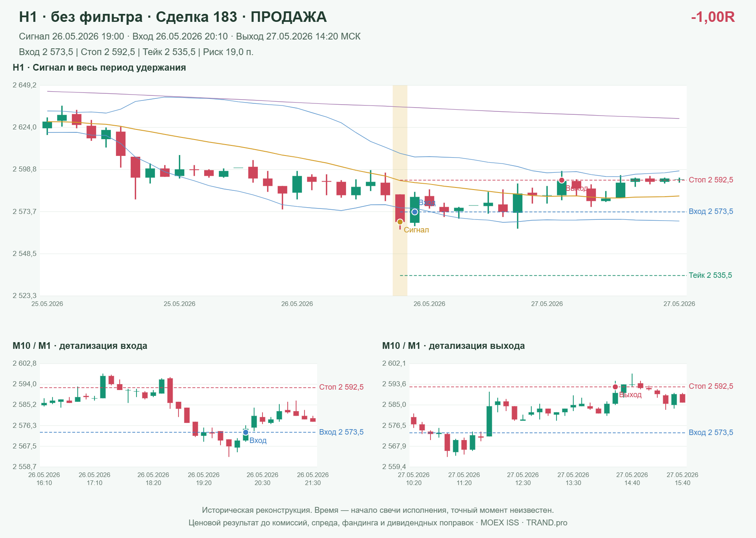Click the 2 523,3 price axis label
This screenshot has width=756, height=538.
24,296
